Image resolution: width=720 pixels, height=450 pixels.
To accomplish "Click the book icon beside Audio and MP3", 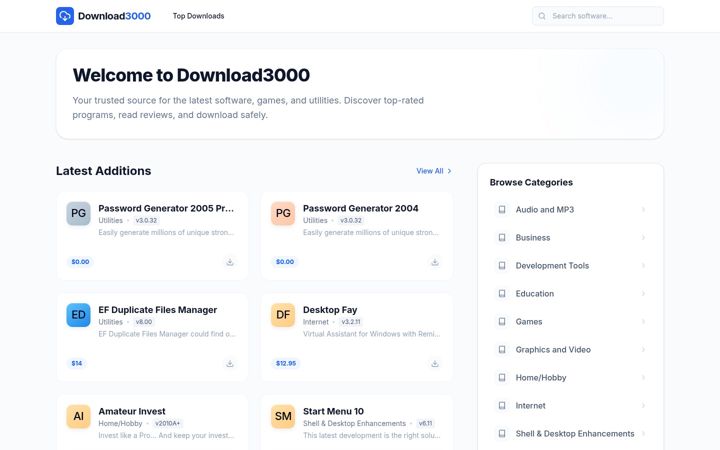I will click(502, 210).
